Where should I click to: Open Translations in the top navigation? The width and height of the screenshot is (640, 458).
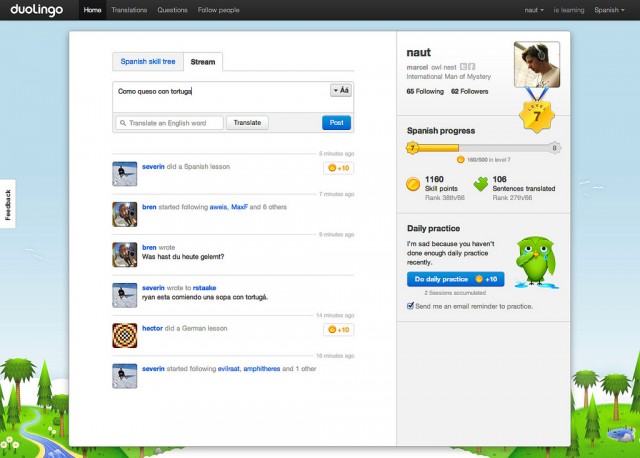tap(129, 10)
